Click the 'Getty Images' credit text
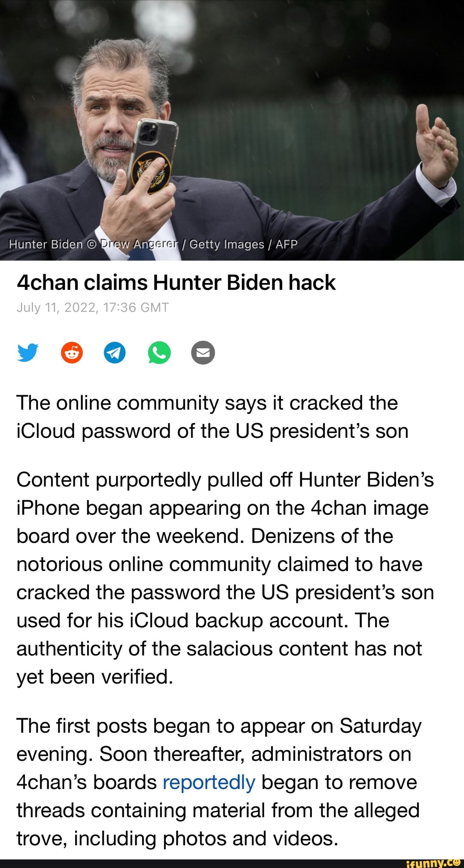464x868 pixels. (226, 244)
